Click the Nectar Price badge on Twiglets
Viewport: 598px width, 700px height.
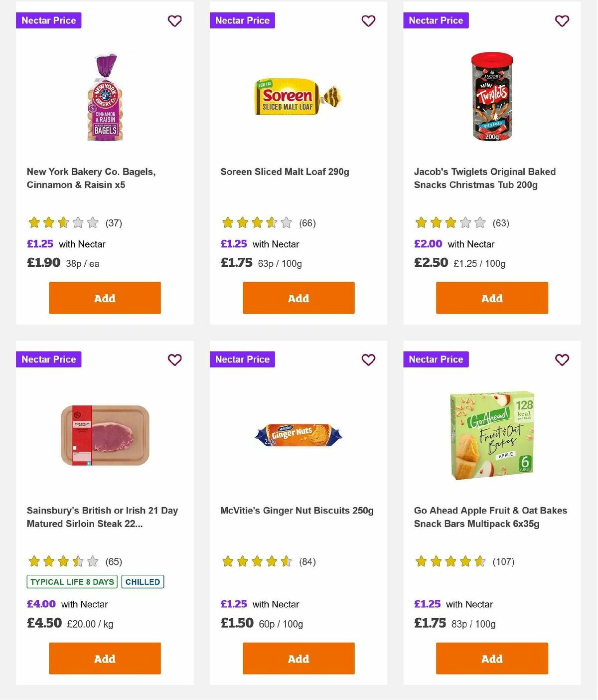click(436, 20)
